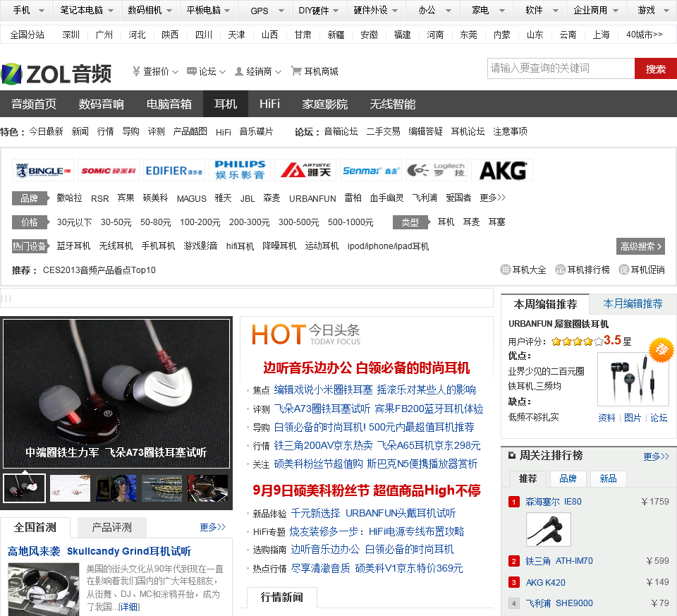
Task: Select second white earphone slideshow thumbnail
Action: pos(70,488)
